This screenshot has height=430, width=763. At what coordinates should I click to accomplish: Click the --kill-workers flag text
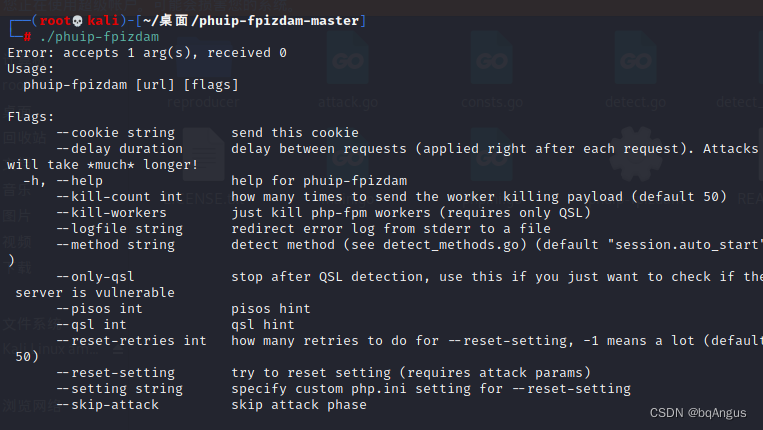pos(111,213)
